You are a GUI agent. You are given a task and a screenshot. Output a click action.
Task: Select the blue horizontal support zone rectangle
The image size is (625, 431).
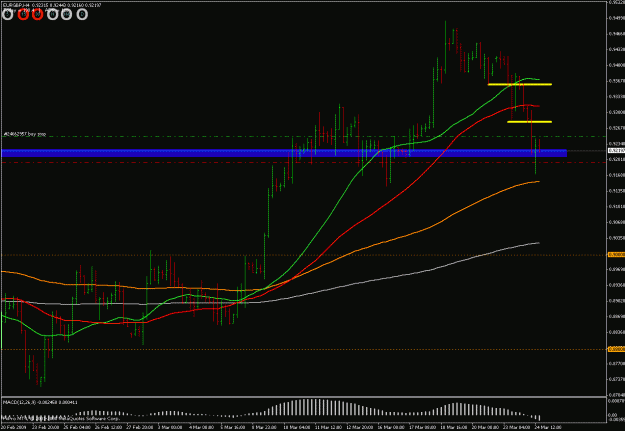click(284, 153)
